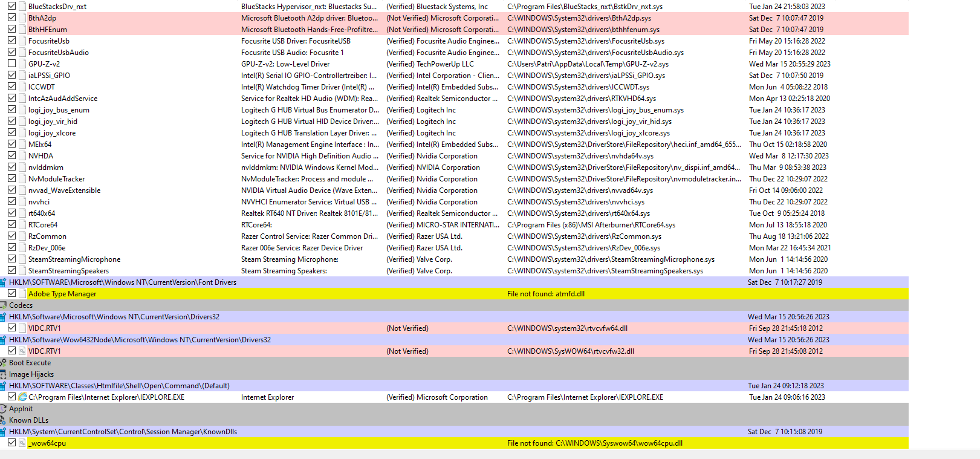Click the iaLPSSi_GPIO entry name
980x459 pixels.
pyautogui.click(x=49, y=76)
